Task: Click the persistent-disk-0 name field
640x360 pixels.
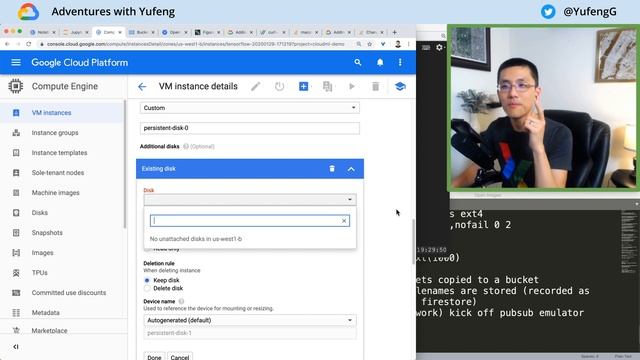Action: [x=250, y=128]
